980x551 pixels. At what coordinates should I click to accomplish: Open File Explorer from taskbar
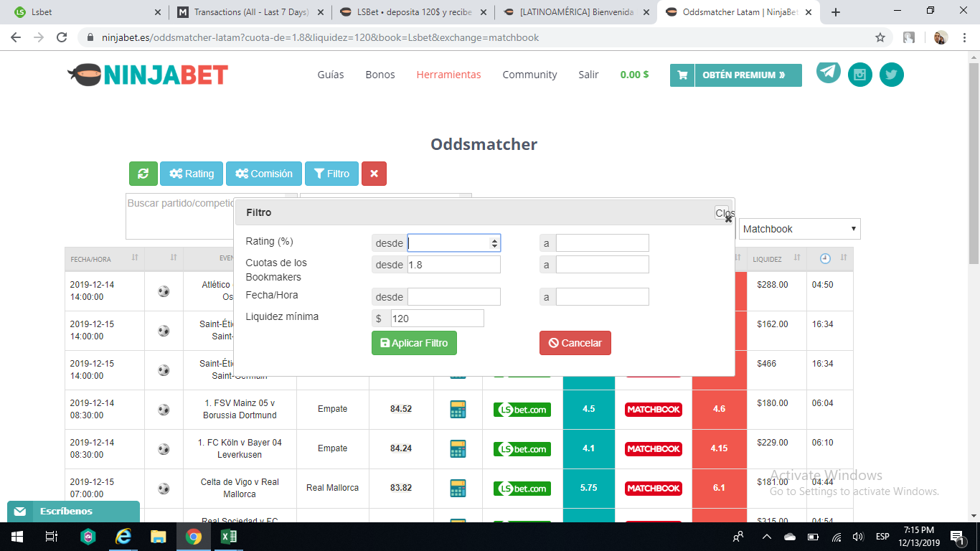click(x=159, y=537)
